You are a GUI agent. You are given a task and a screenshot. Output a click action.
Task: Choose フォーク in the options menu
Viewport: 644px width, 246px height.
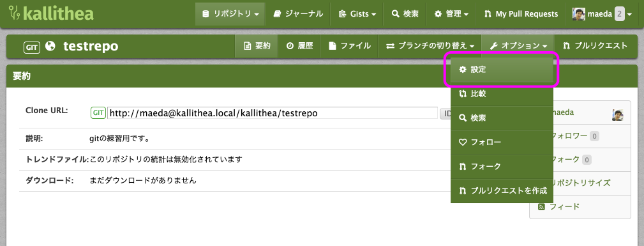pyautogui.click(x=502, y=167)
